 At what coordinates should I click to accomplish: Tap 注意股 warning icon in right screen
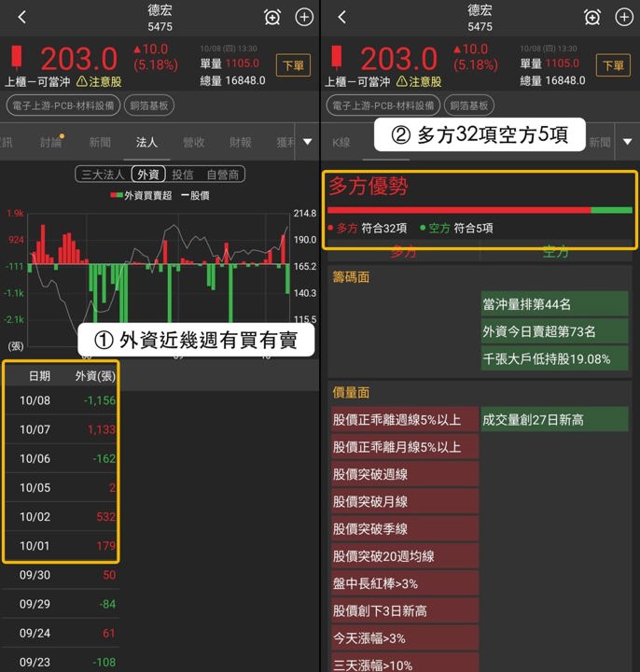(402, 81)
